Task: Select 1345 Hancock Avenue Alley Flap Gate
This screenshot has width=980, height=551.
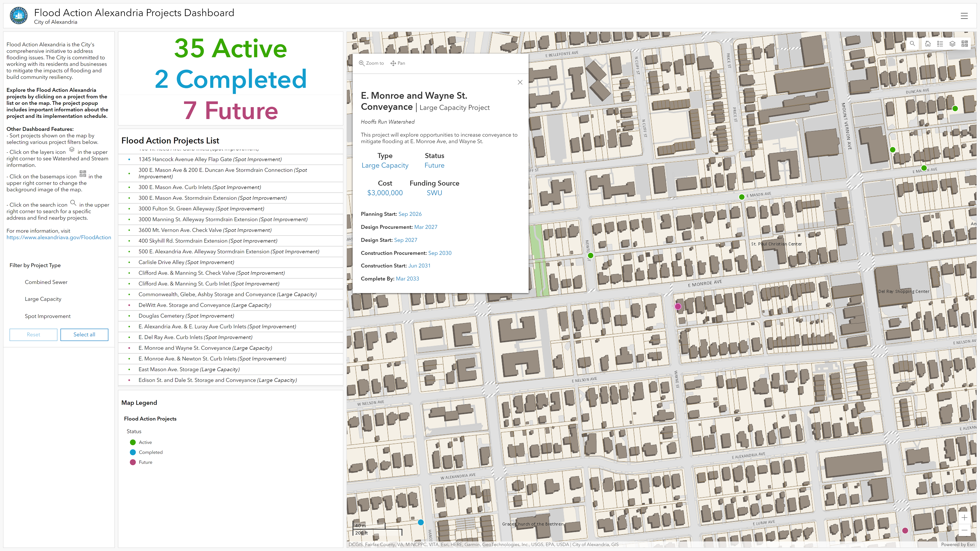Action: [x=230, y=159]
